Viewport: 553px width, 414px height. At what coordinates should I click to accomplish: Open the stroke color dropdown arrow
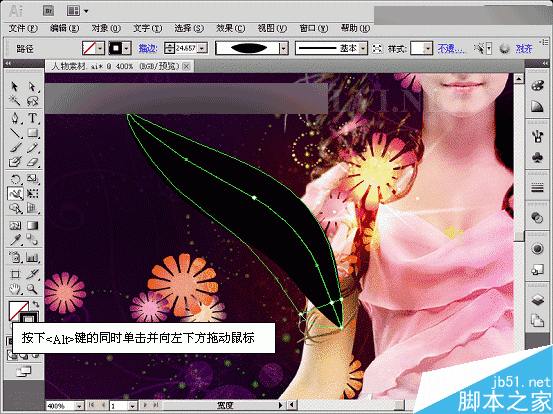(127, 49)
